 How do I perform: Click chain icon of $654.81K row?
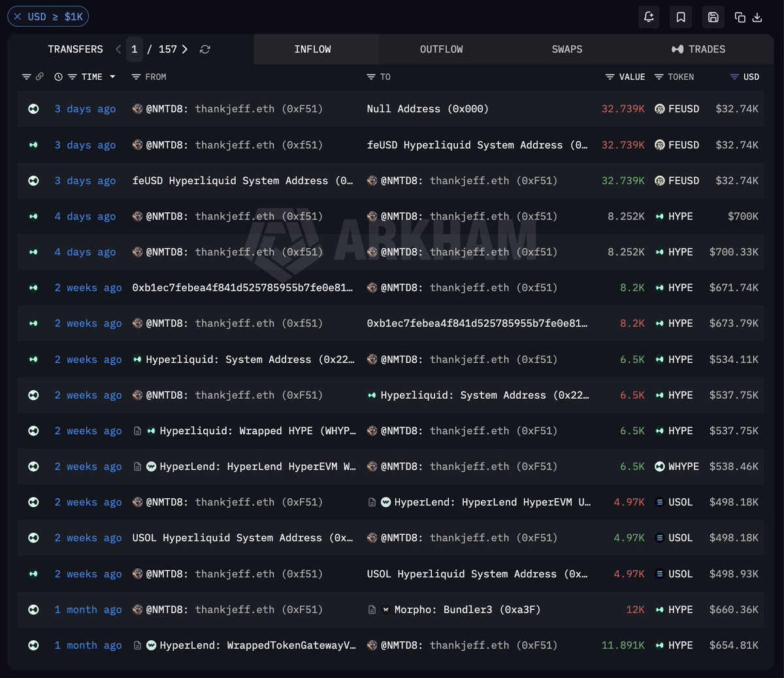(x=33, y=645)
